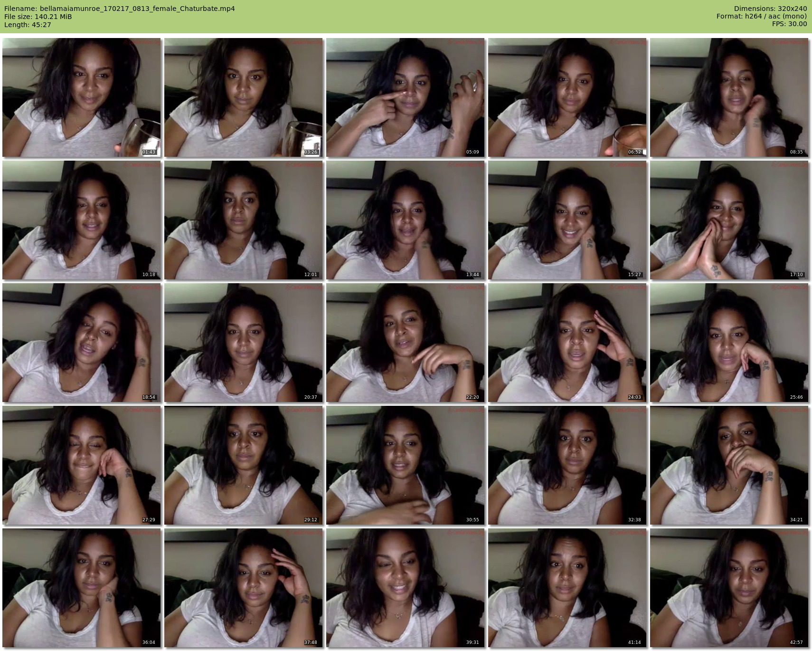Image resolution: width=812 pixels, height=651 pixels.
Task: Open the frame marked 10:18
Action: [82, 220]
